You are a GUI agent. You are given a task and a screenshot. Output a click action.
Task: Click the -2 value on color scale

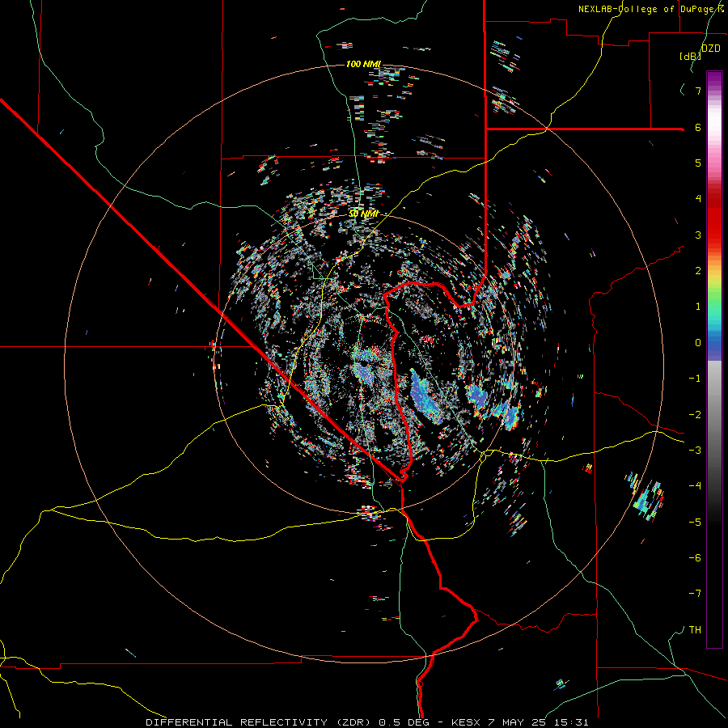pos(695,415)
